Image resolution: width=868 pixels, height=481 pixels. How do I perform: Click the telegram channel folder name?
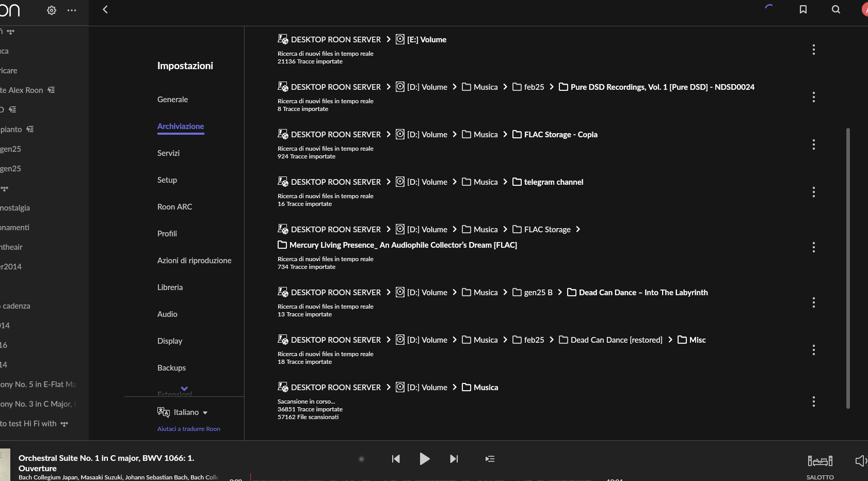tap(554, 182)
